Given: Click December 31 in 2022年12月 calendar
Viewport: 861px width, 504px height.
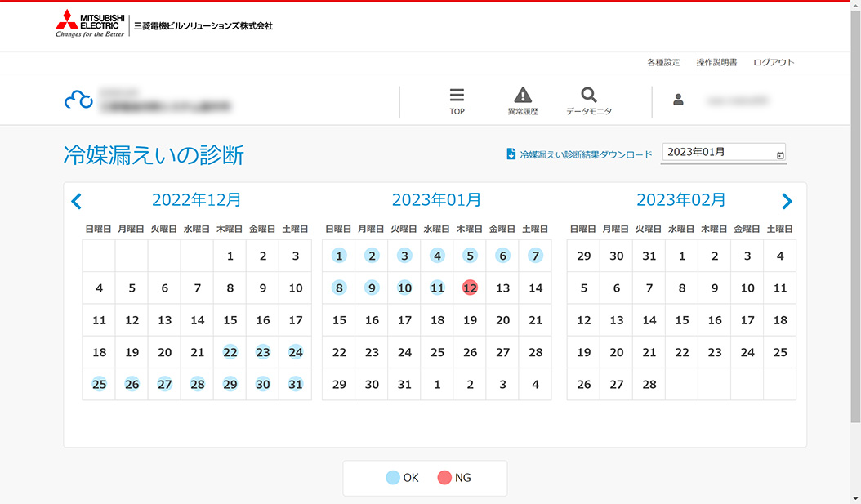Looking at the screenshot, I should [296, 384].
